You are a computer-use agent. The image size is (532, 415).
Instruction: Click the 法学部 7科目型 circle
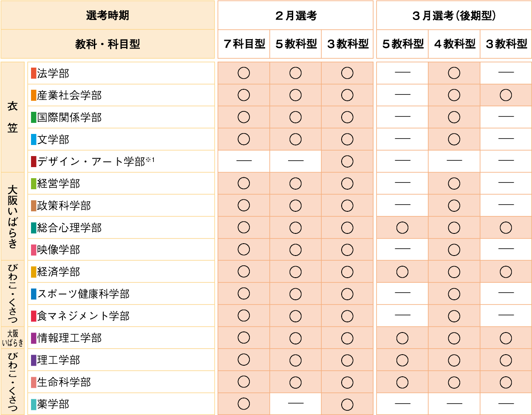[244, 73]
